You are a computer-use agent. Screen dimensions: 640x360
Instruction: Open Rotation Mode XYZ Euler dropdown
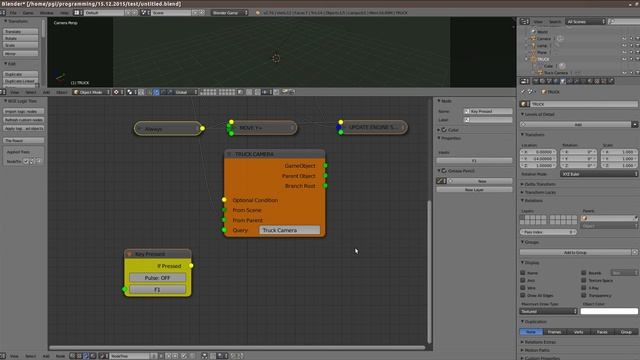click(x=599, y=174)
